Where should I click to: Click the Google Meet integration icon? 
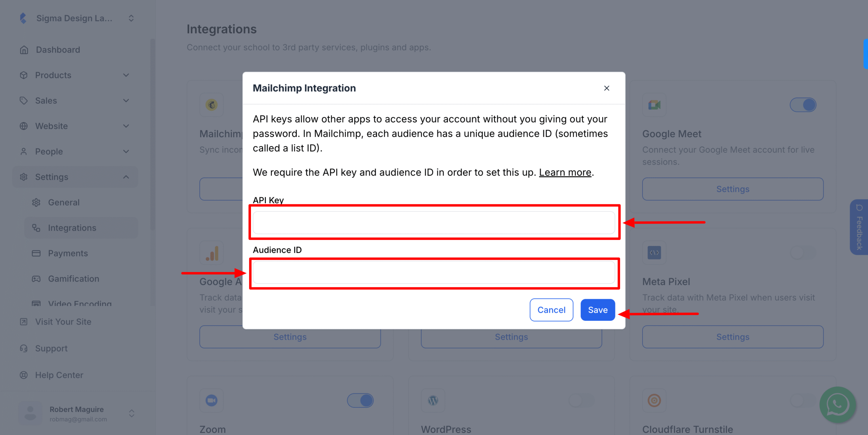pos(654,105)
